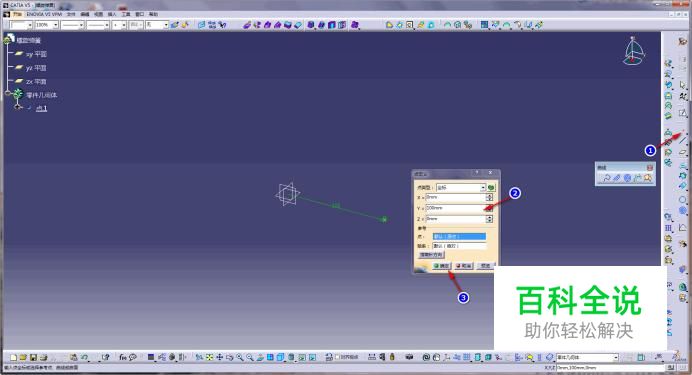Viewport: 692px width, 375px height.
Task: Click the Fit All In icon
Action: coord(209,357)
